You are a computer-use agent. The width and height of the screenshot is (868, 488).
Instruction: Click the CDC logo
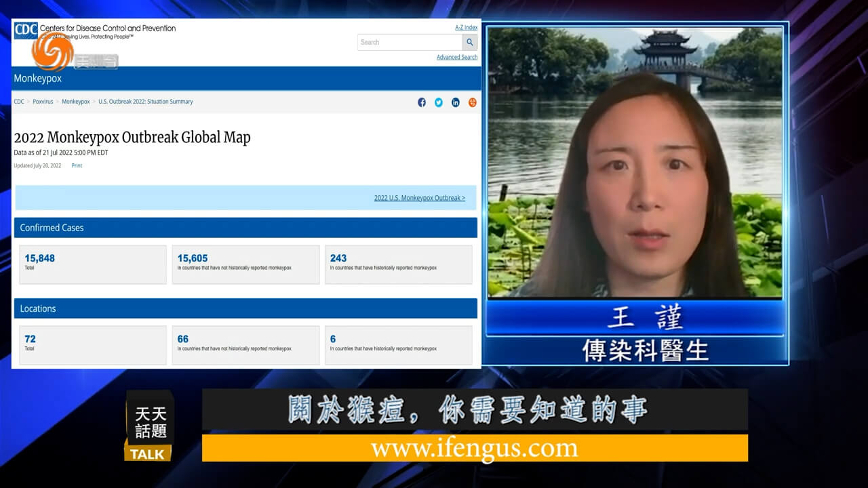click(x=26, y=30)
